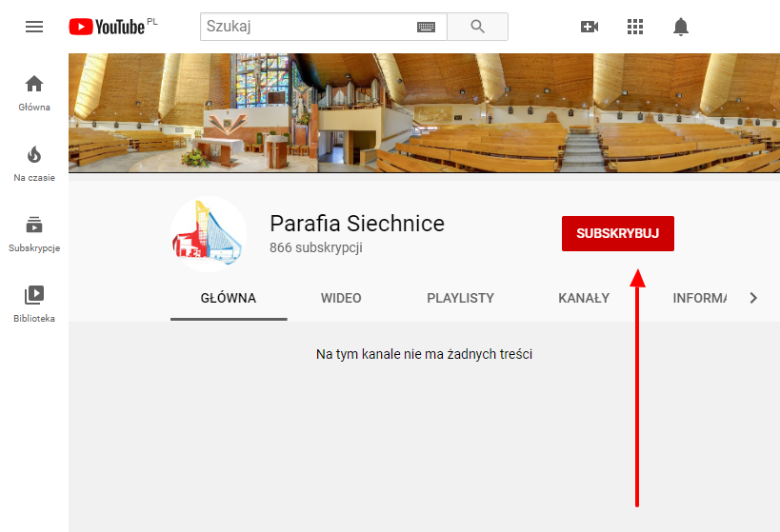Viewport: 780px width, 532px height.
Task: Open Na czasie trending section
Action: (34, 164)
